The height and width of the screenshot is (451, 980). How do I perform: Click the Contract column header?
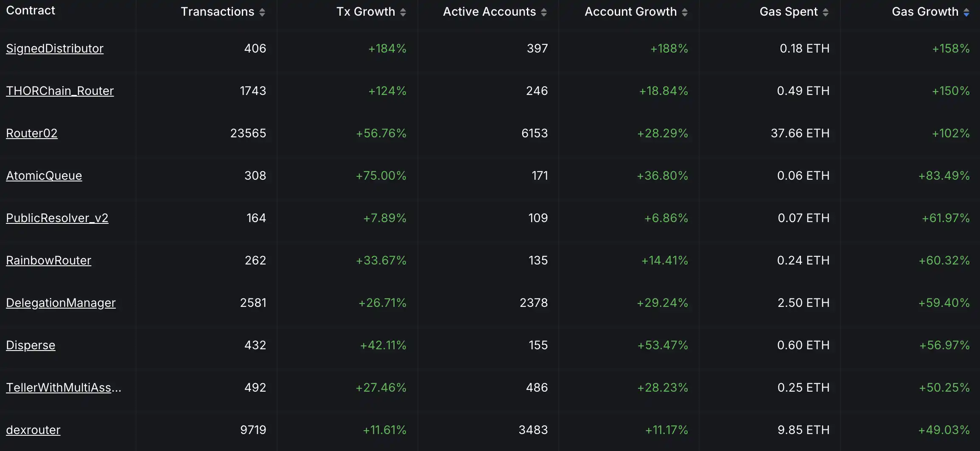(31, 11)
